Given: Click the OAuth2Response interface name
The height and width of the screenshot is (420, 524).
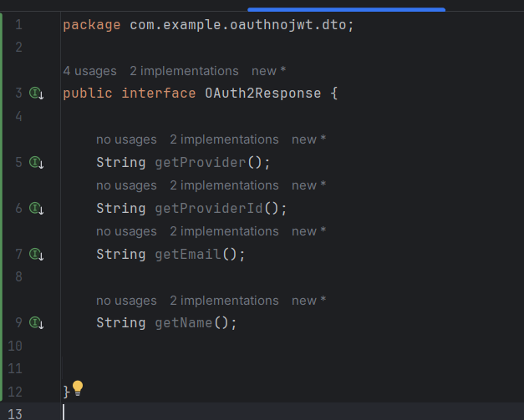Looking at the screenshot, I should [263, 94].
